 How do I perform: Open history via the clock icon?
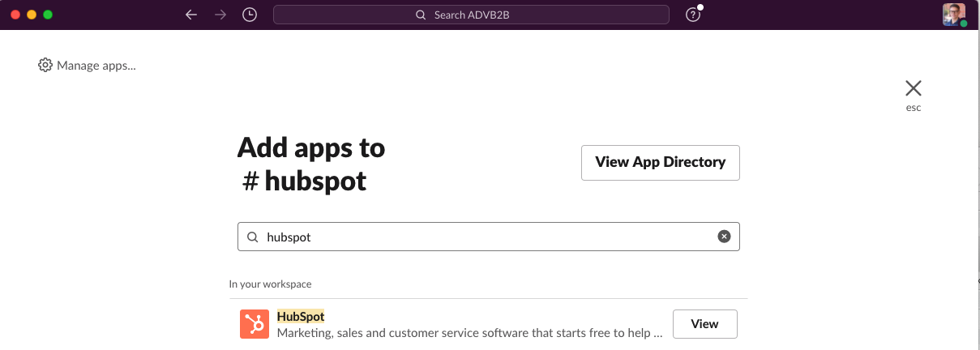point(250,15)
